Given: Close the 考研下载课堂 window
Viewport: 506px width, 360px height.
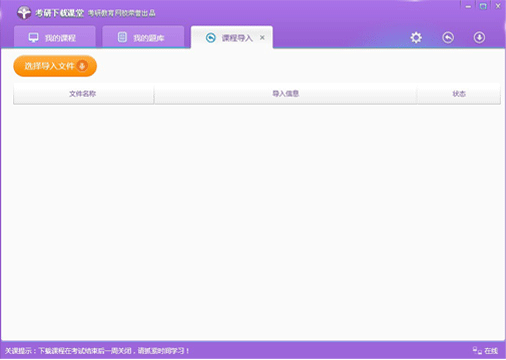Looking at the screenshot, I should point(498,6).
